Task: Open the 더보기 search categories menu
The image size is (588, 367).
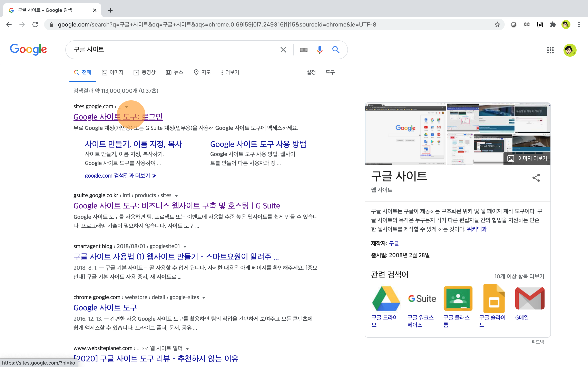Action: [x=230, y=72]
